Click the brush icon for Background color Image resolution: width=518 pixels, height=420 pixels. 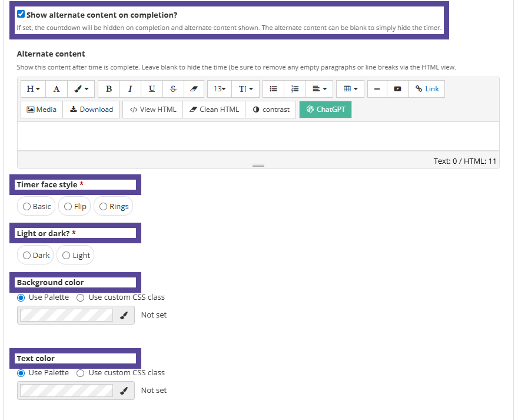point(124,315)
